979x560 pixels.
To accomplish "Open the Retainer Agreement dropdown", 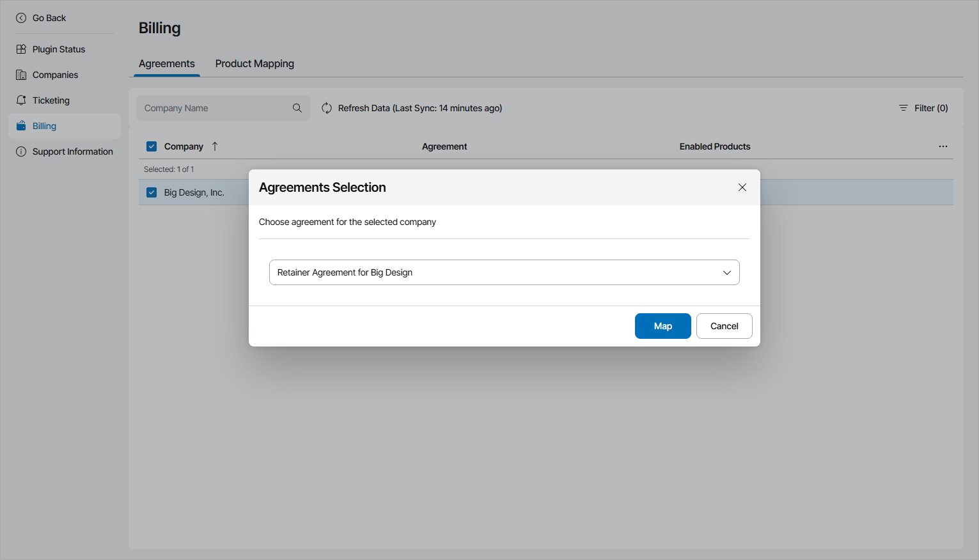I will [726, 272].
